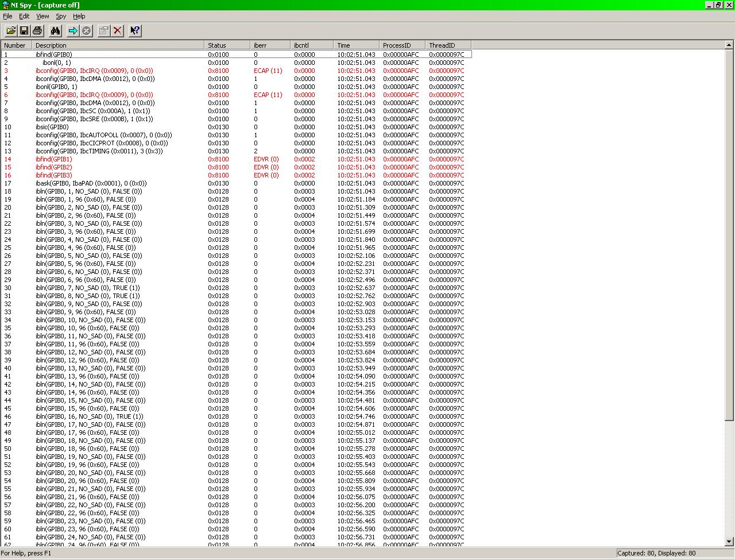
Task: Click the Description column header
Action: [118, 45]
